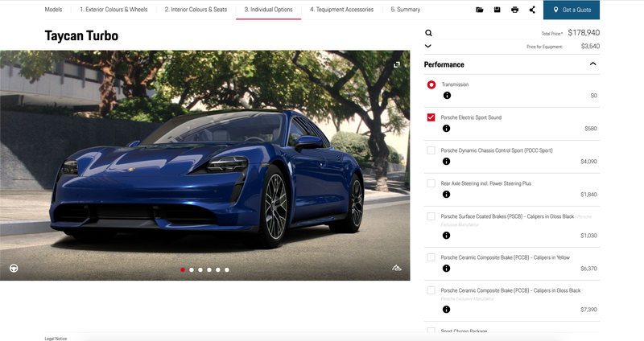
Task: Check Rear Axle Steering incl. Power Steering Plus
Action: click(x=431, y=183)
